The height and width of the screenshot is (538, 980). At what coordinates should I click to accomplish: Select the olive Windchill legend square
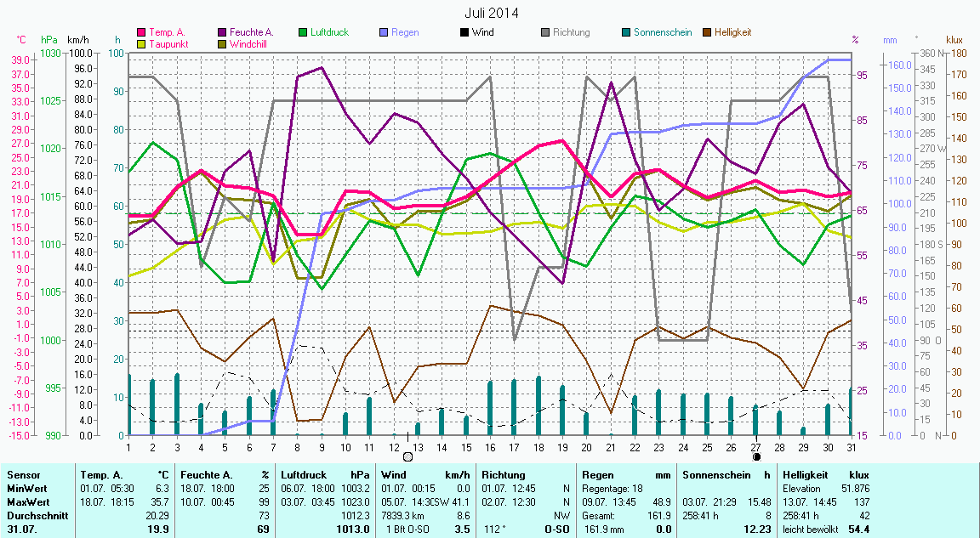[223, 43]
